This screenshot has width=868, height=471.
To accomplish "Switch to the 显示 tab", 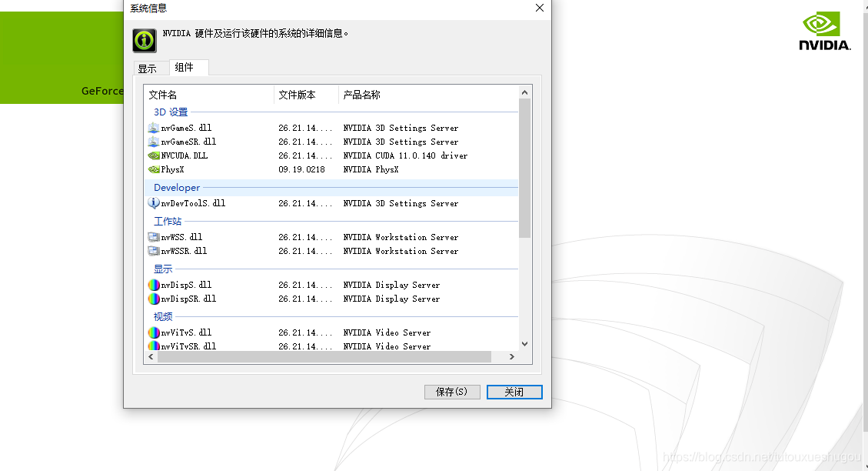I will 151,68.
